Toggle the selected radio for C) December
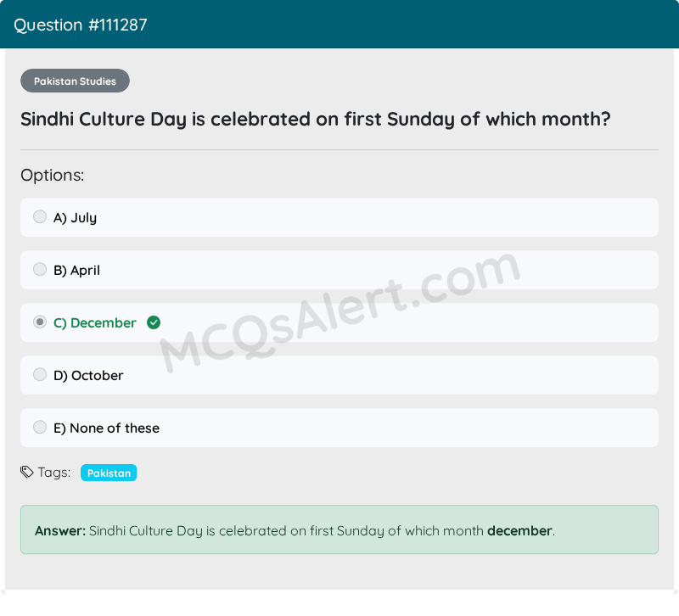This screenshot has height=616, width=679. point(40,322)
